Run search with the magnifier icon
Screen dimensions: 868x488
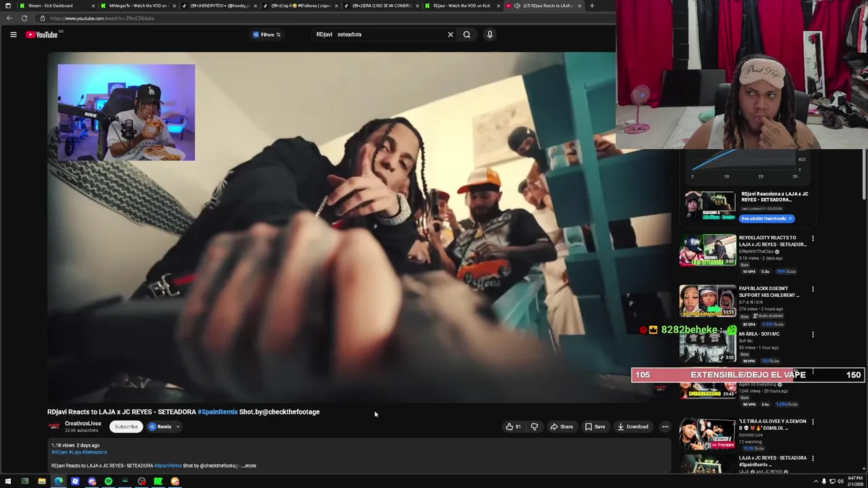467,35
